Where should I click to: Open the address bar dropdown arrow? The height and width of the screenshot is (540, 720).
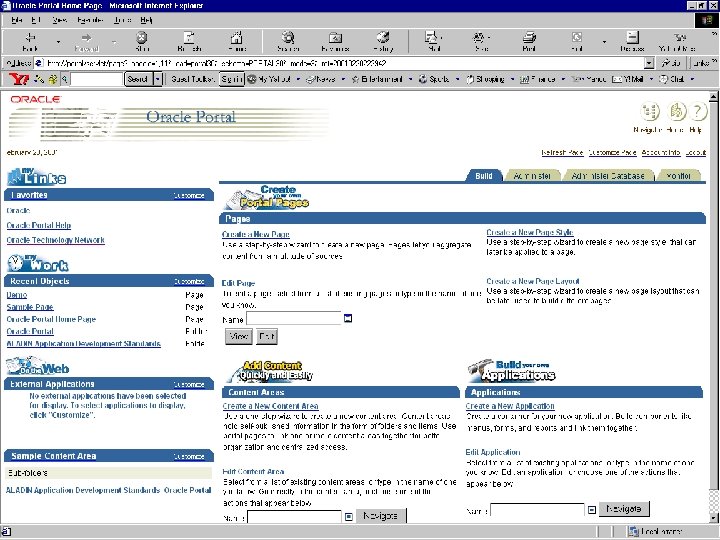point(649,63)
